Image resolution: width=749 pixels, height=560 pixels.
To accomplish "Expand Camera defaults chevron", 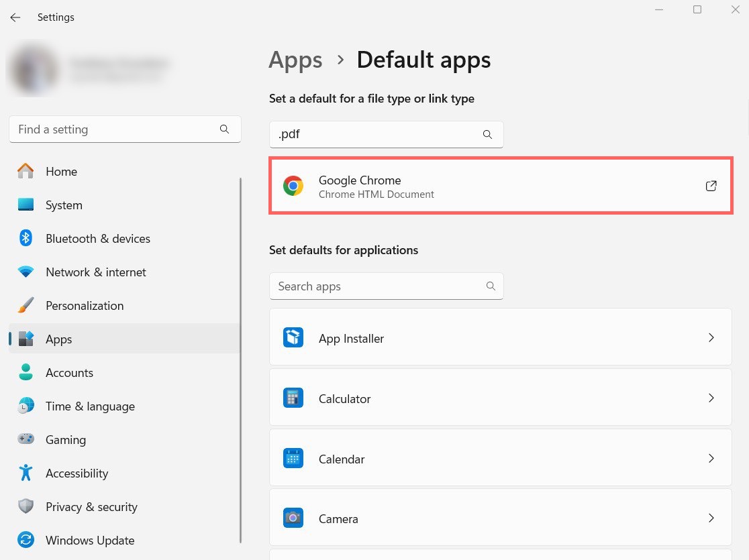I will (711, 518).
